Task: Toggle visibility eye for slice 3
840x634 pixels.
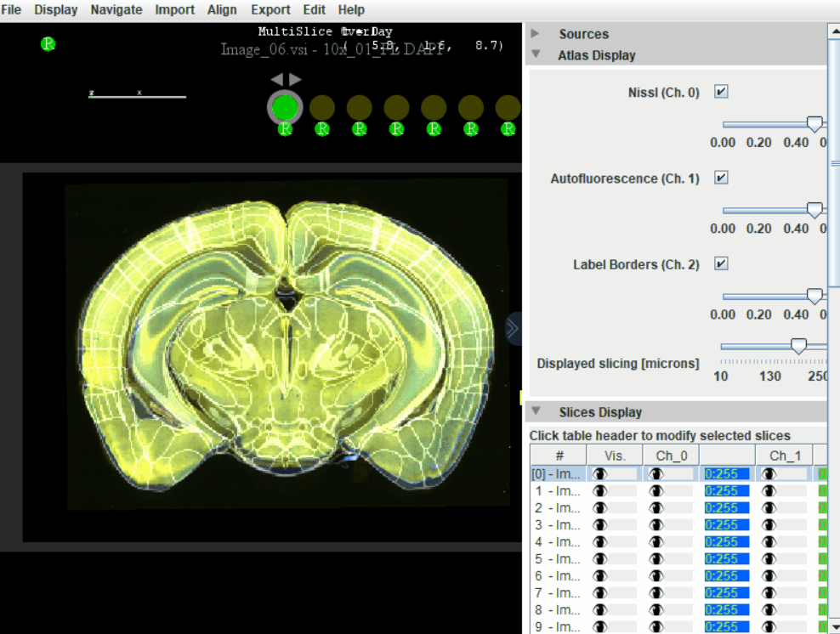Action: click(x=600, y=524)
